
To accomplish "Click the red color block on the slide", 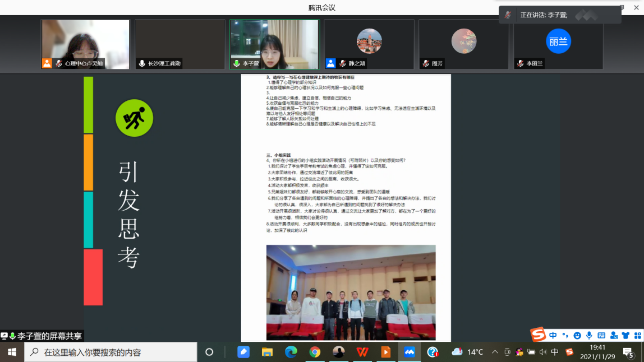I will (93, 277).
